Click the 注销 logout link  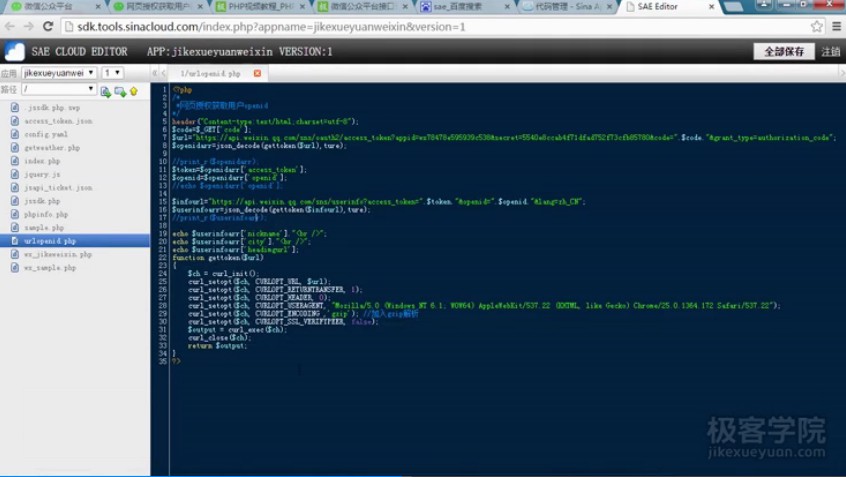point(831,51)
